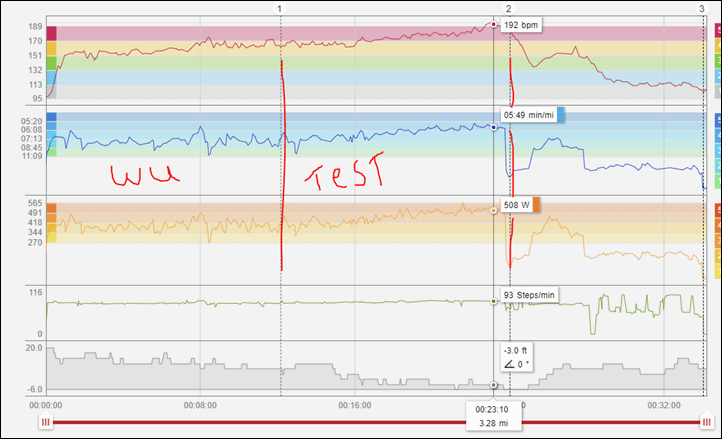
Task: Click the 00:23:10 3.28 mi cursor tooltip
Action: [x=494, y=416]
